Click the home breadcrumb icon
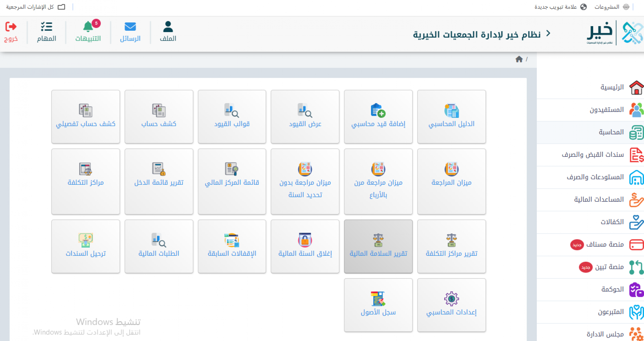 [519, 59]
